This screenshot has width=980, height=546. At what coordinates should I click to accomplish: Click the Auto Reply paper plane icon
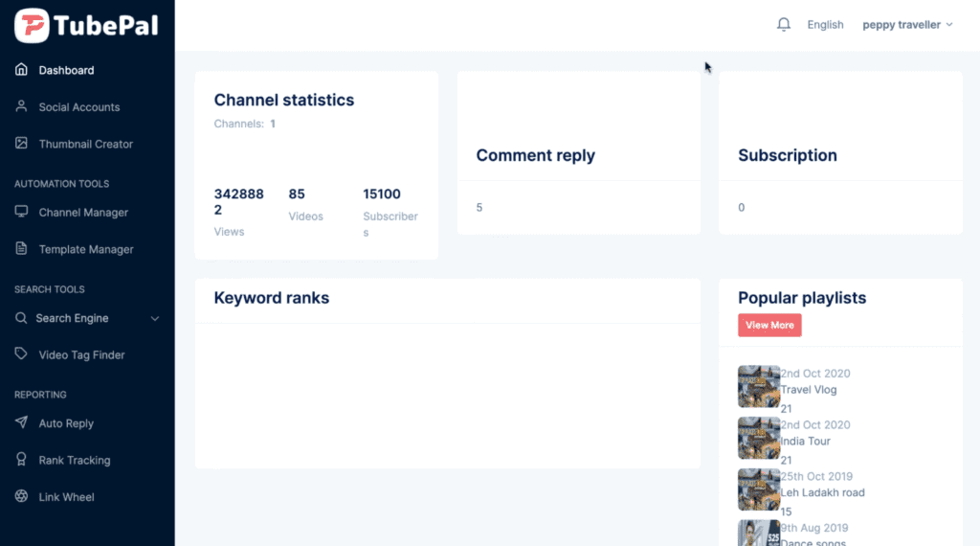(21, 422)
